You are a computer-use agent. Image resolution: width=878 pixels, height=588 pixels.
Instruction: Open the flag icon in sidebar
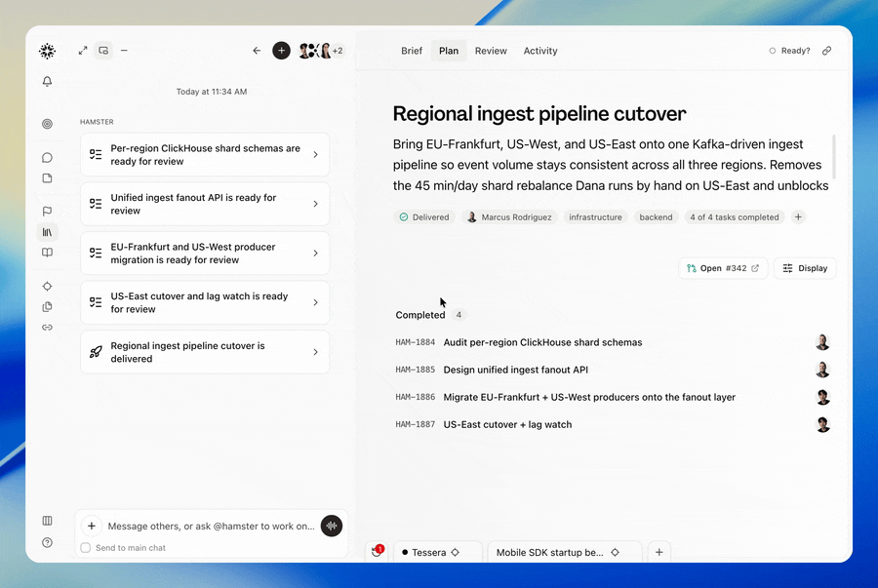pyautogui.click(x=47, y=212)
